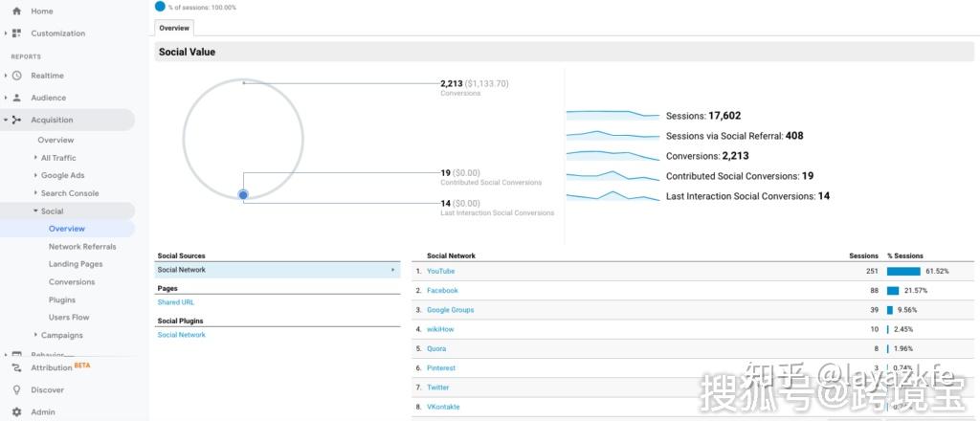Open the Shared URL link under Pages

[176, 302]
